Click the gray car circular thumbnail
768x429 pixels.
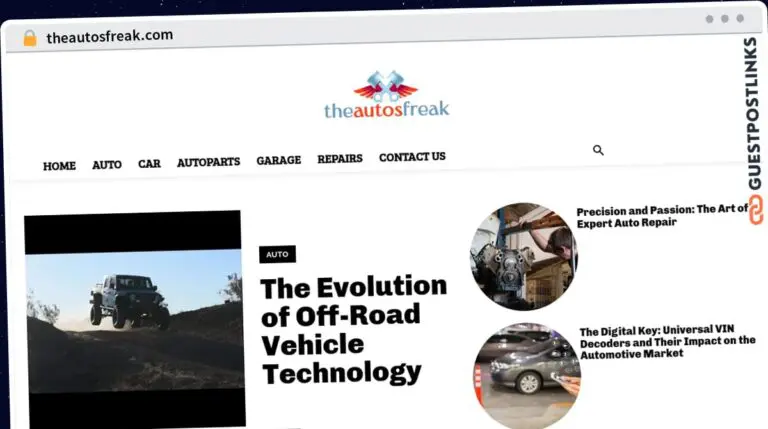tap(528, 376)
